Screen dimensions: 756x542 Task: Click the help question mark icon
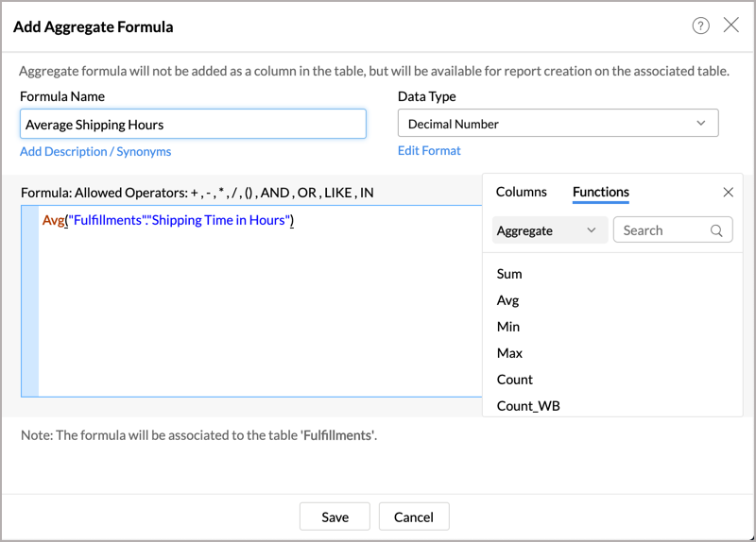700,26
